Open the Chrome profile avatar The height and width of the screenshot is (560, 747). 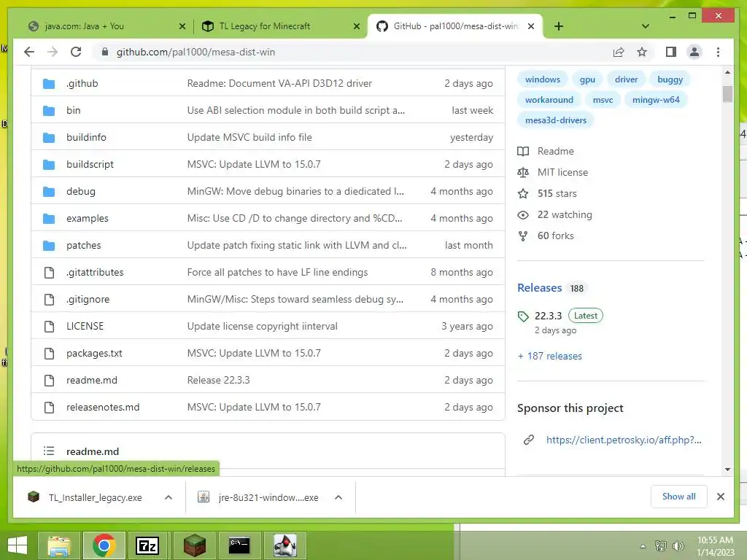point(694,52)
